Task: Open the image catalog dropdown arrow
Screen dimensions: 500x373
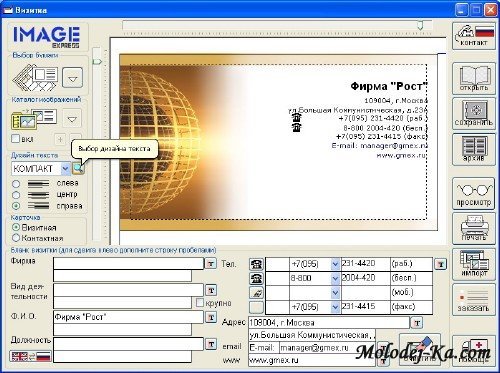Action: pos(72,119)
